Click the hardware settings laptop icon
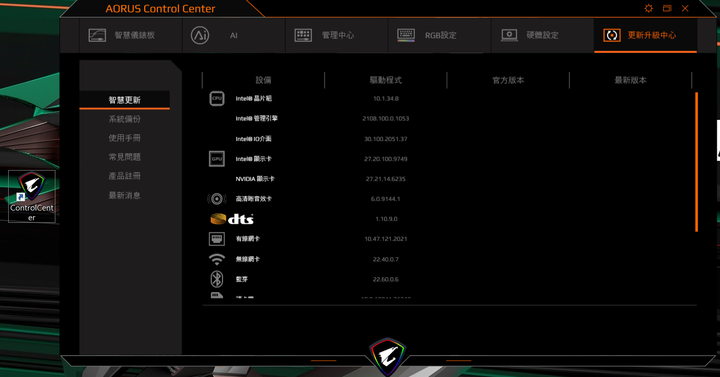The height and width of the screenshot is (377, 720). (x=509, y=35)
